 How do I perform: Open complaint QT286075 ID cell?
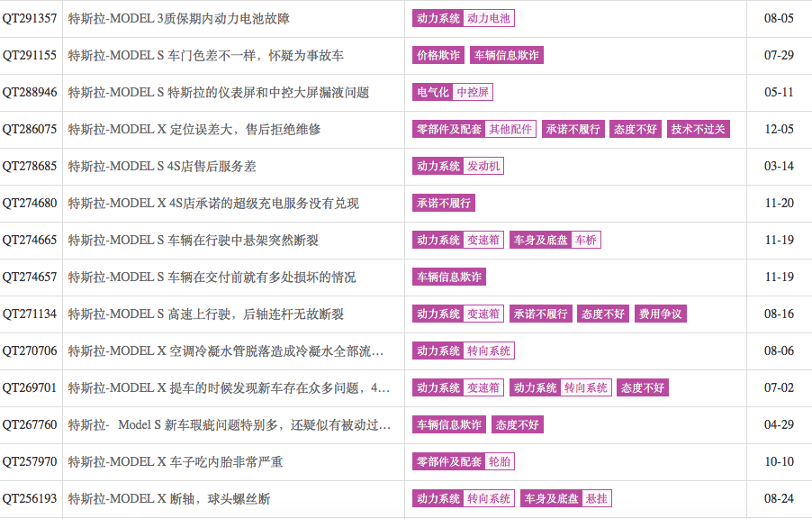(x=30, y=129)
